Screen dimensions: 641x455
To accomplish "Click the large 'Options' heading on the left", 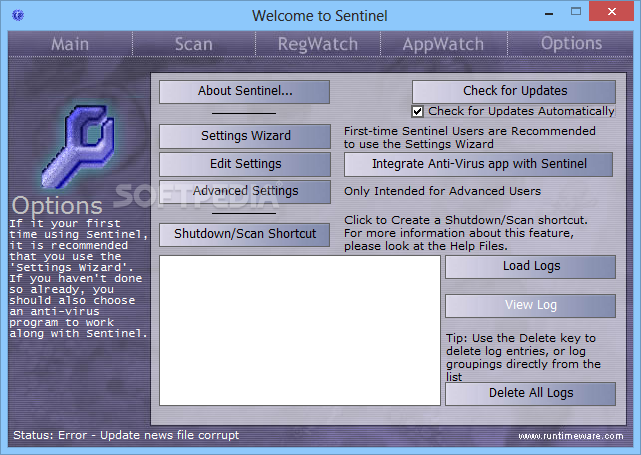I will (57, 205).
